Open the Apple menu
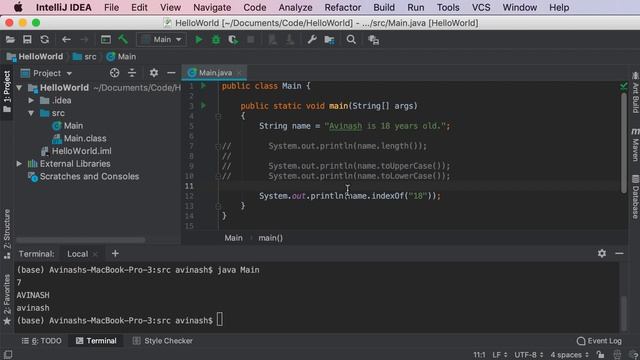Image resolution: width=640 pixels, height=360 pixels. 18,7
